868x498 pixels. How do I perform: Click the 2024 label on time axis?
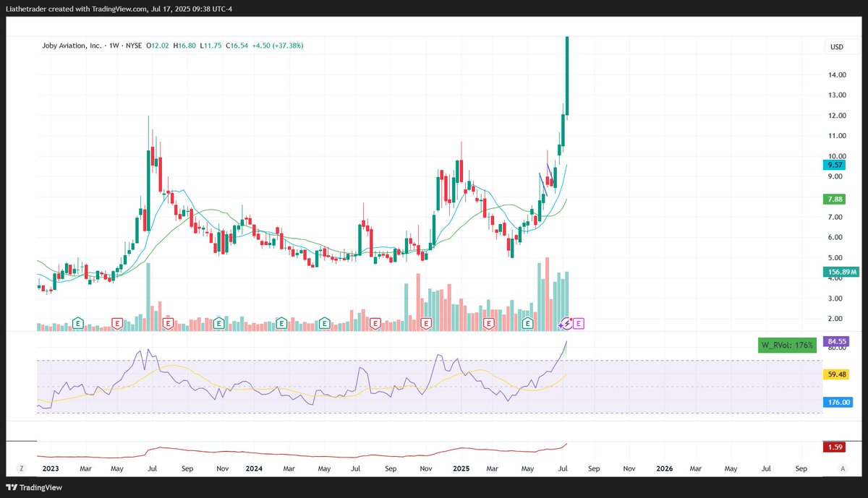(254, 468)
